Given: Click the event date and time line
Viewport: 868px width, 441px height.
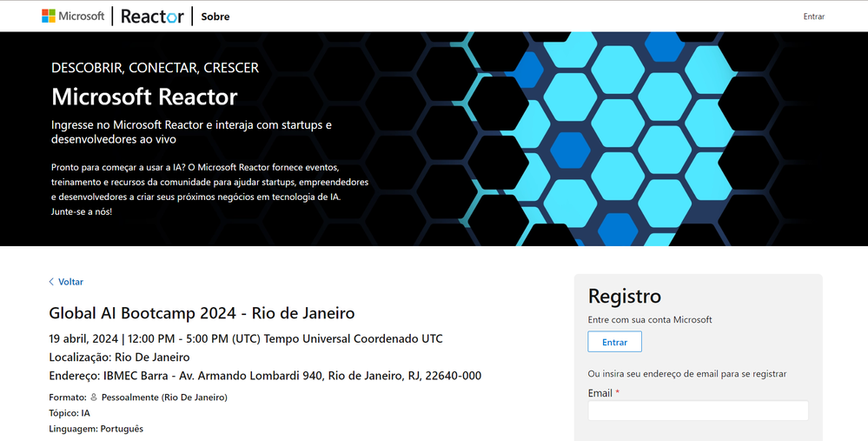Looking at the screenshot, I should pyautogui.click(x=246, y=338).
